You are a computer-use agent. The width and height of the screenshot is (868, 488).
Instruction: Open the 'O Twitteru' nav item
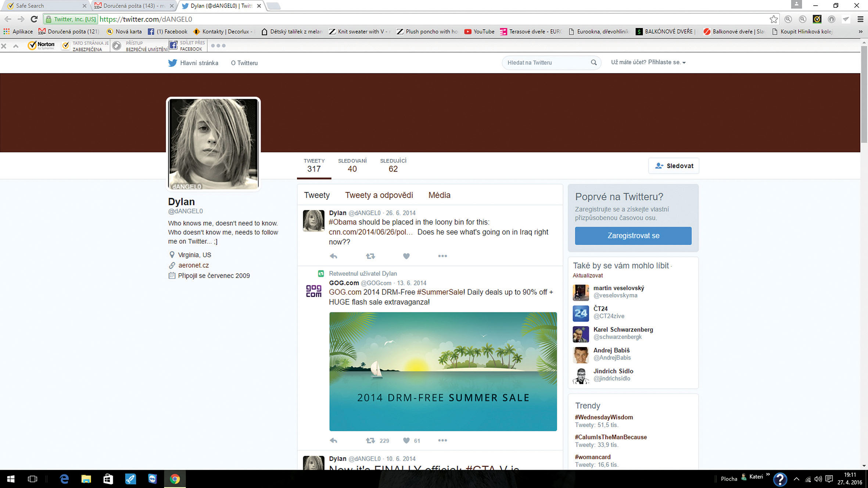[x=244, y=63]
